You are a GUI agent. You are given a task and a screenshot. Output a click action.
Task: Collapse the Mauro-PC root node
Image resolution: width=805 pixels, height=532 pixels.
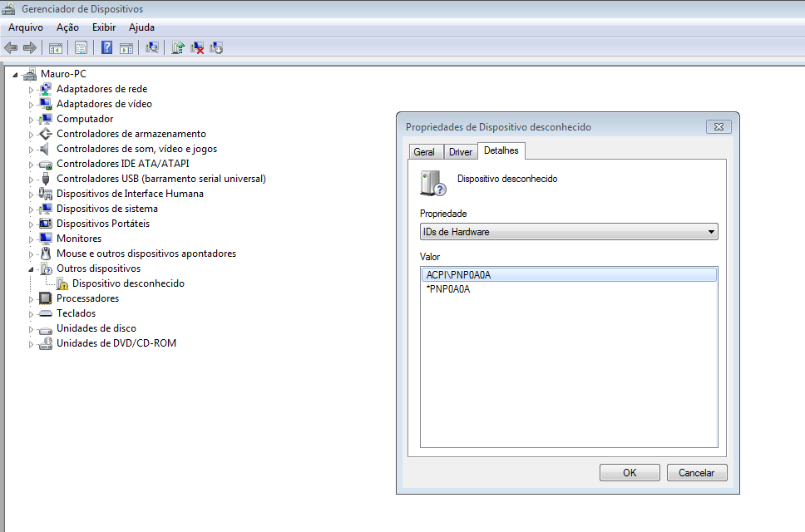pos(15,75)
